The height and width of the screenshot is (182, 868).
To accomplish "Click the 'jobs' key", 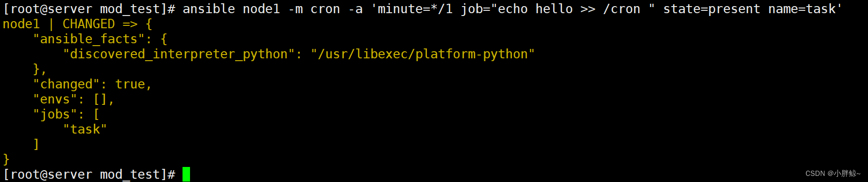I will point(55,114).
